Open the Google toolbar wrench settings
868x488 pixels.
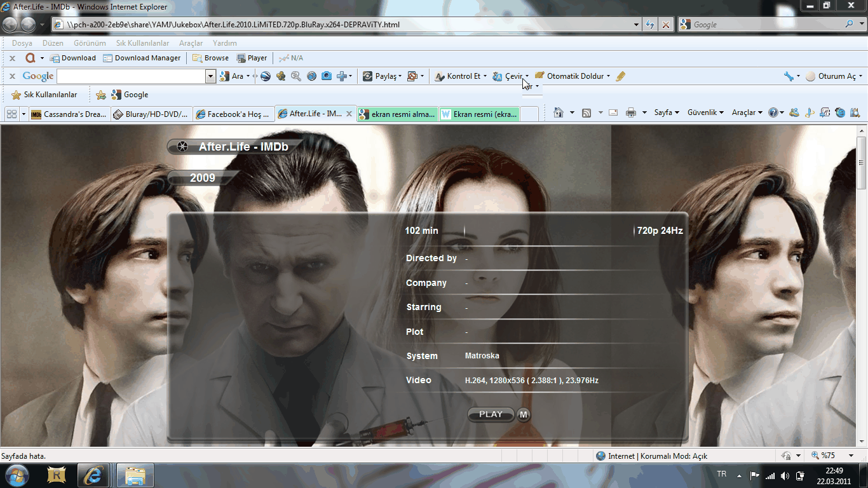coord(792,76)
